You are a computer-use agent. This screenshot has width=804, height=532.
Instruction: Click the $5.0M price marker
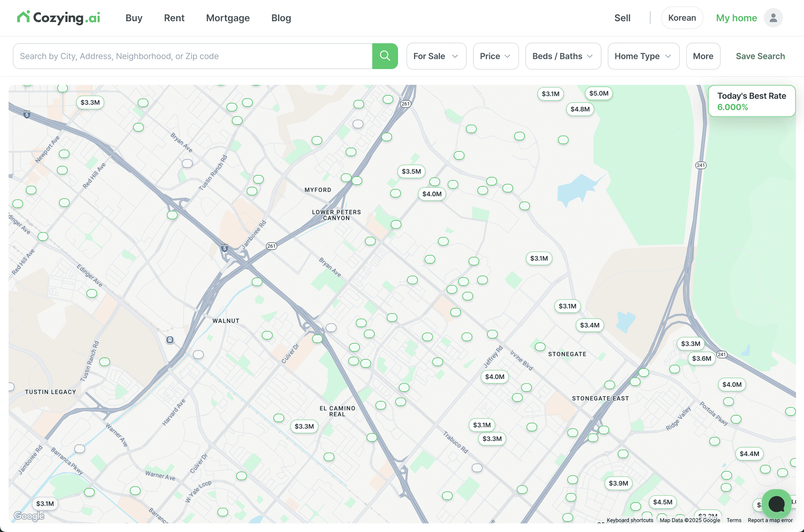(x=598, y=93)
